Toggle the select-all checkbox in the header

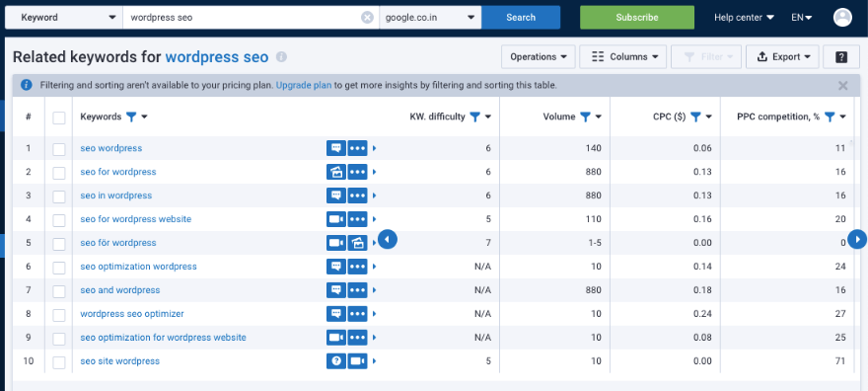(x=58, y=117)
